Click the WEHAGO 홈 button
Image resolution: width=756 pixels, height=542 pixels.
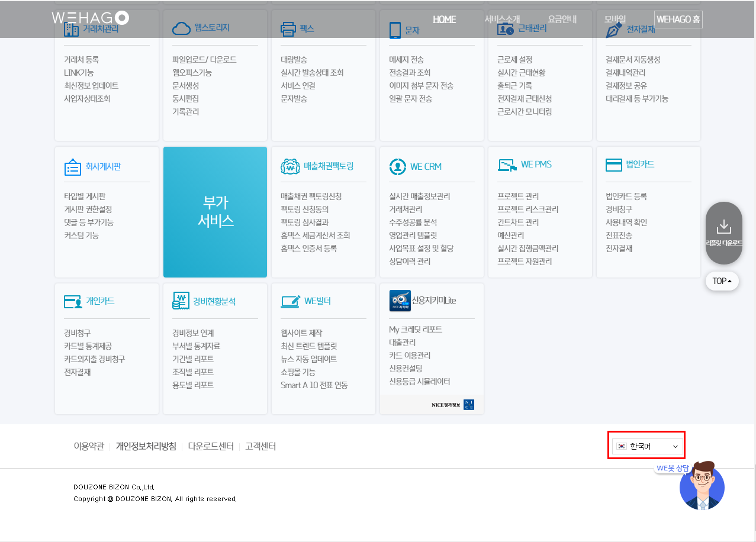coord(678,20)
